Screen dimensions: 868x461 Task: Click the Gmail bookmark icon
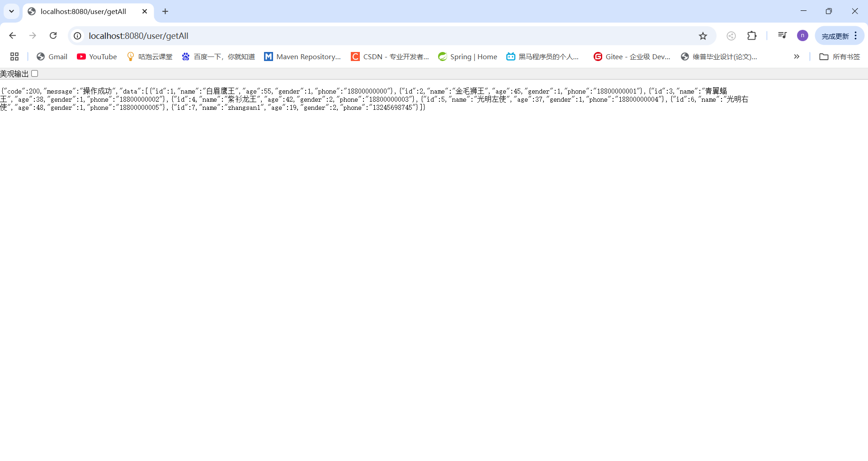click(x=40, y=56)
